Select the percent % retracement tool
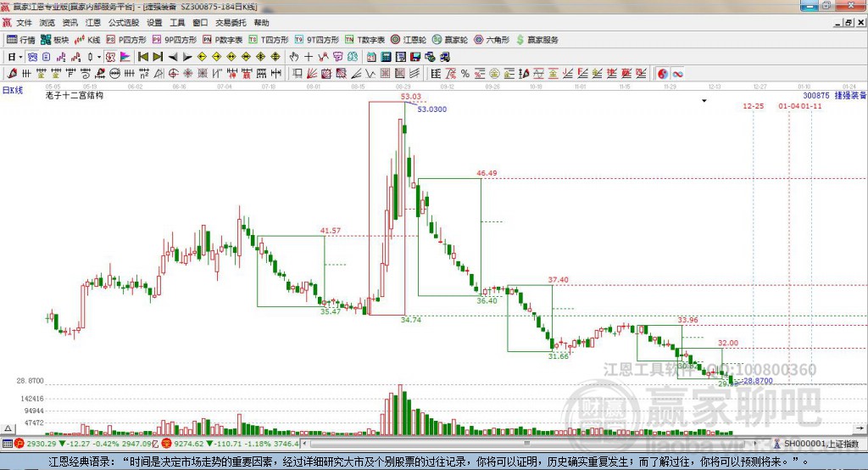Image resolution: width=868 pixels, height=470 pixels. [465, 74]
